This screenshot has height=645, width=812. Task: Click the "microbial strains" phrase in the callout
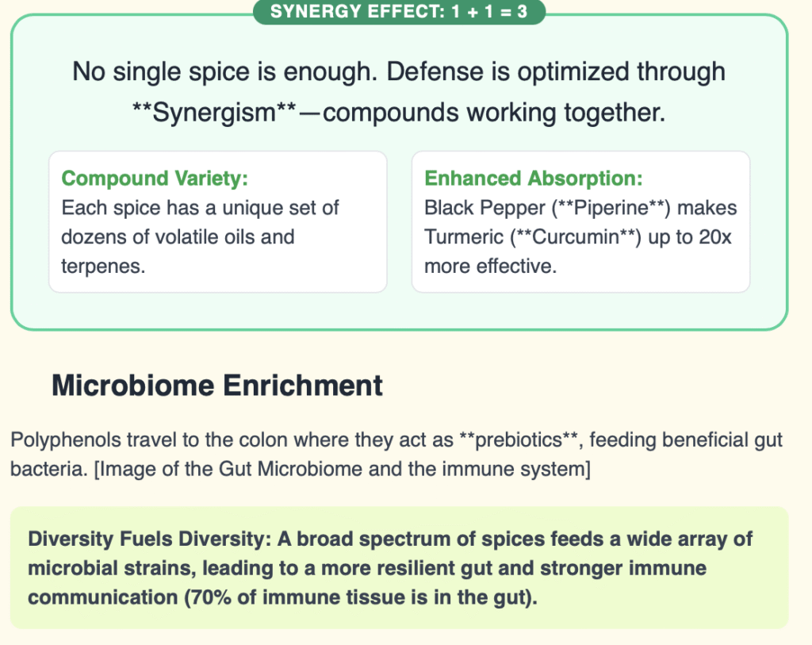click(x=98, y=568)
